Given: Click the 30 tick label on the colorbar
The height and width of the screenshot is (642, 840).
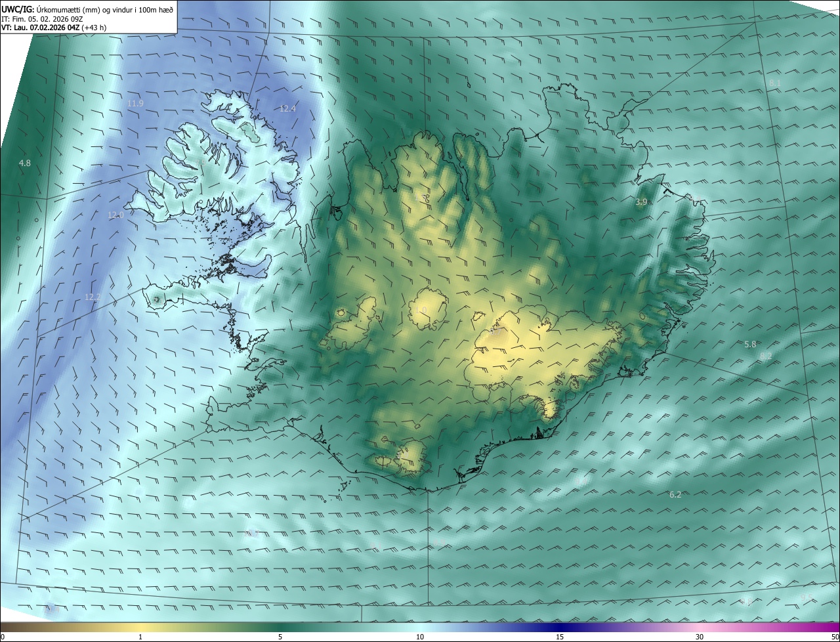Looking at the screenshot, I should click(700, 637).
